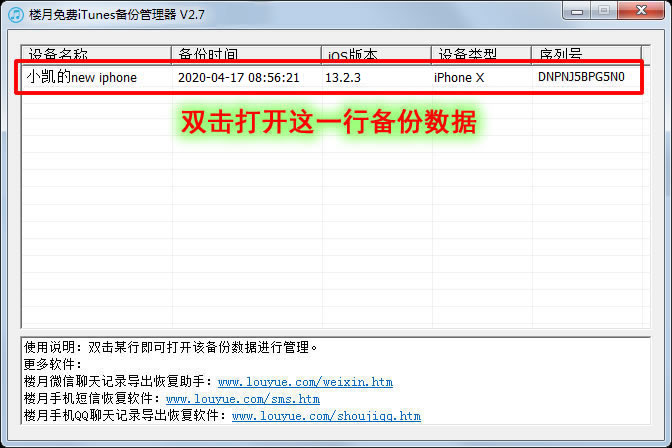Minimize the backup manager window
This screenshot has height=448, width=672.
tap(577, 11)
